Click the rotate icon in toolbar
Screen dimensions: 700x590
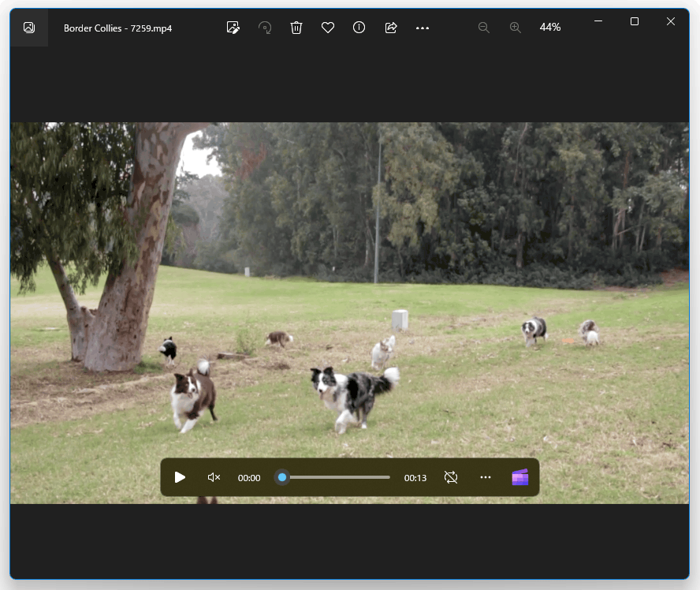coord(265,28)
